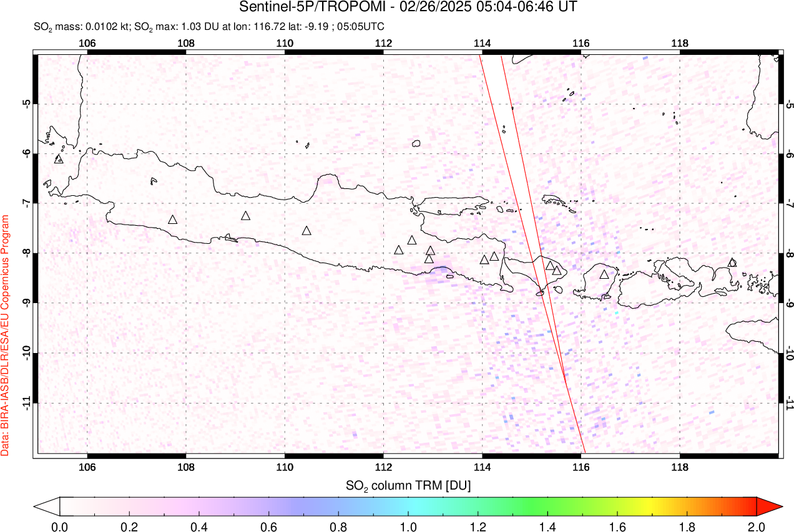Click the bottom axis '116' longitude label
The height and width of the screenshot is (532, 794).
coord(581,467)
